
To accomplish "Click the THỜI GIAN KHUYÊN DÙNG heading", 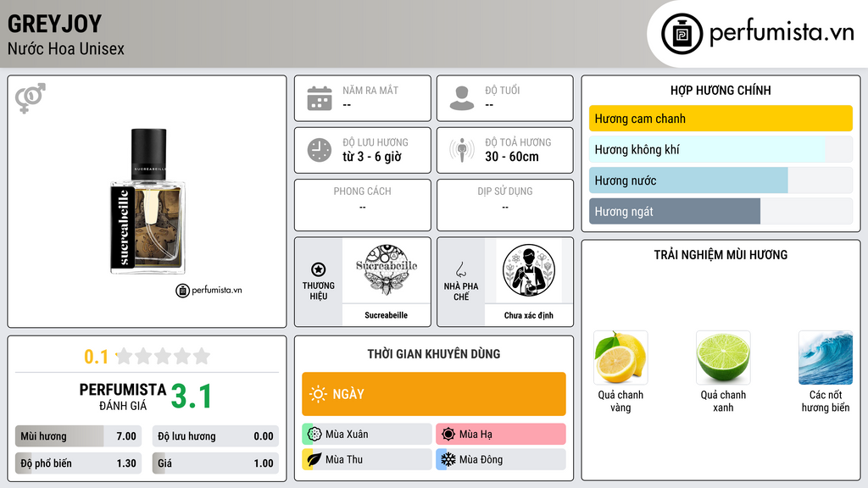I will [x=434, y=353].
